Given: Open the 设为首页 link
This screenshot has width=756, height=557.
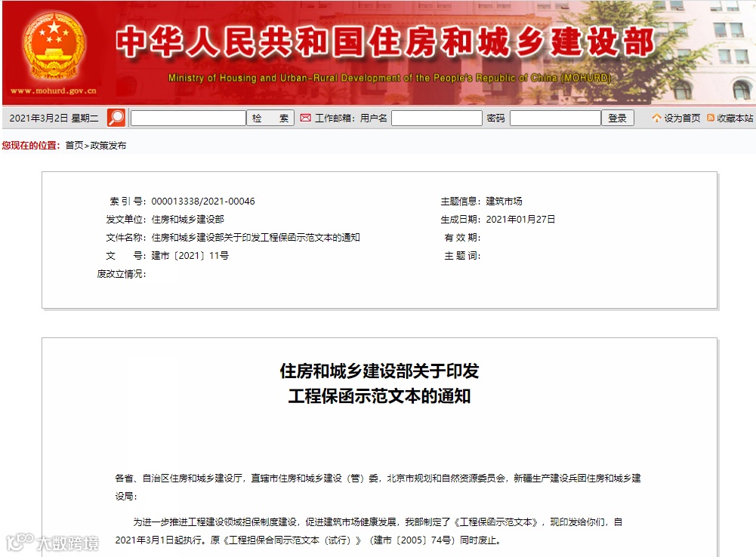Looking at the screenshot, I should [682, 118].
